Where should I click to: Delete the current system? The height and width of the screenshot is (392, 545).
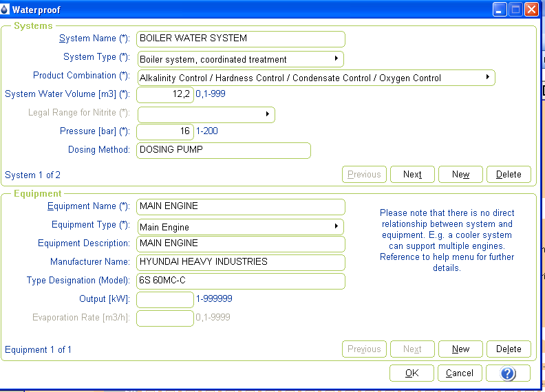[x=509, y=175]
